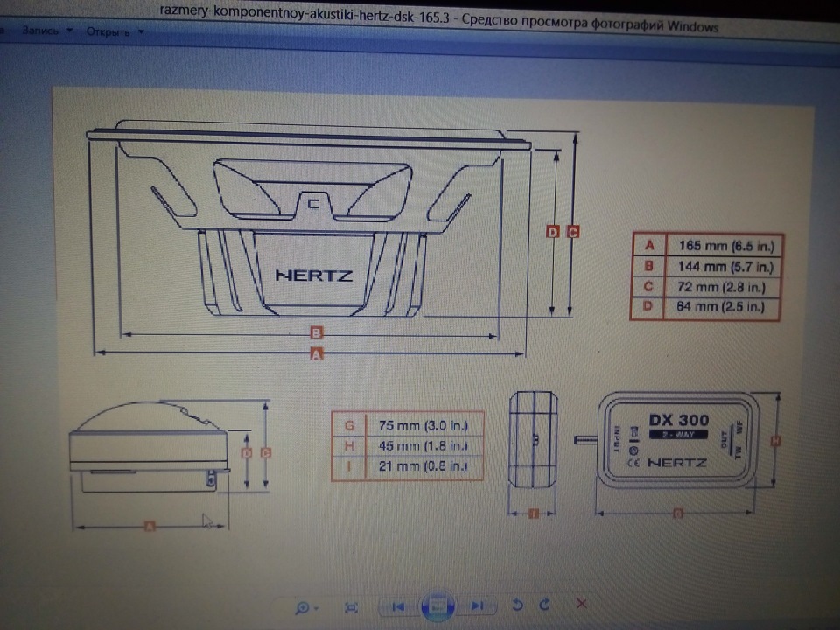Click the table cell '21 mm (0.8 in.)'

423,466
